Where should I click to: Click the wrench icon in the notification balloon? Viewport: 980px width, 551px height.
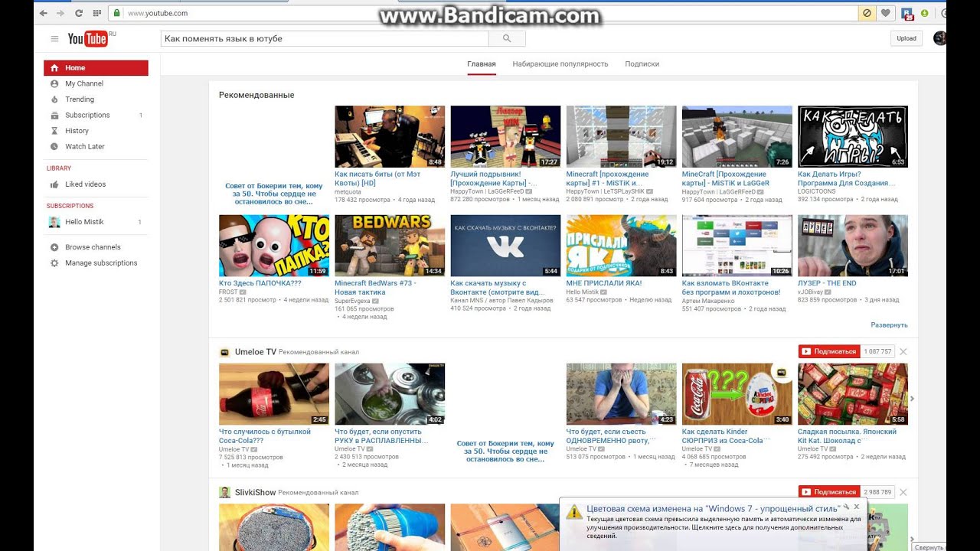click(x=846, y=507)
